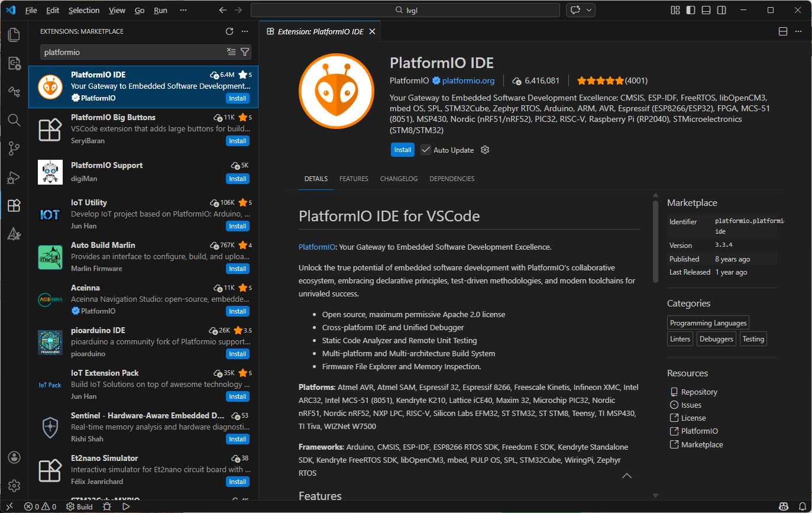Open the Source Control branch icon
This screenshot has height=513, width=812.
coord(14,149)
